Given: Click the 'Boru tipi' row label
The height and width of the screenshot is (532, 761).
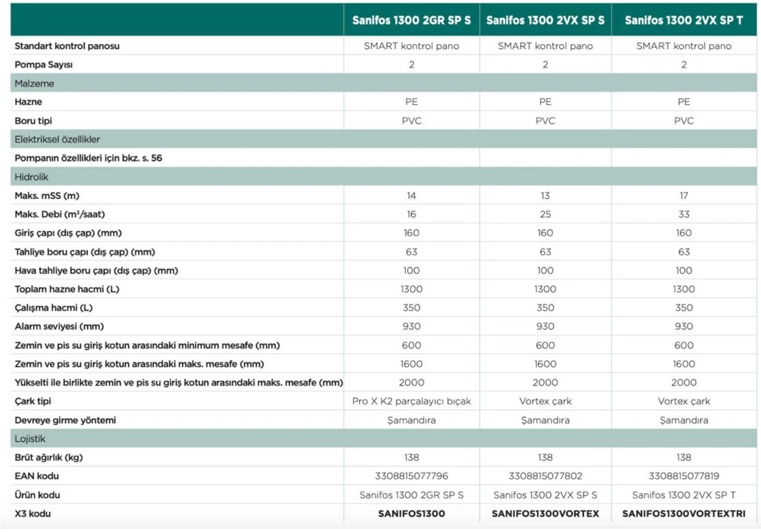Looking at the screenshot, I should click(33, 120).
